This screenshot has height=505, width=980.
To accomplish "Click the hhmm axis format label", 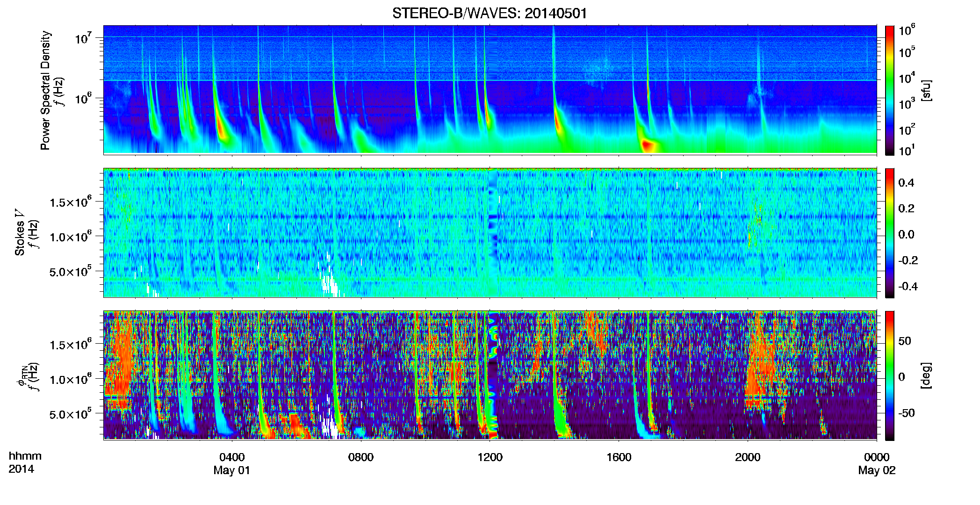I will (x=25, y=456).
